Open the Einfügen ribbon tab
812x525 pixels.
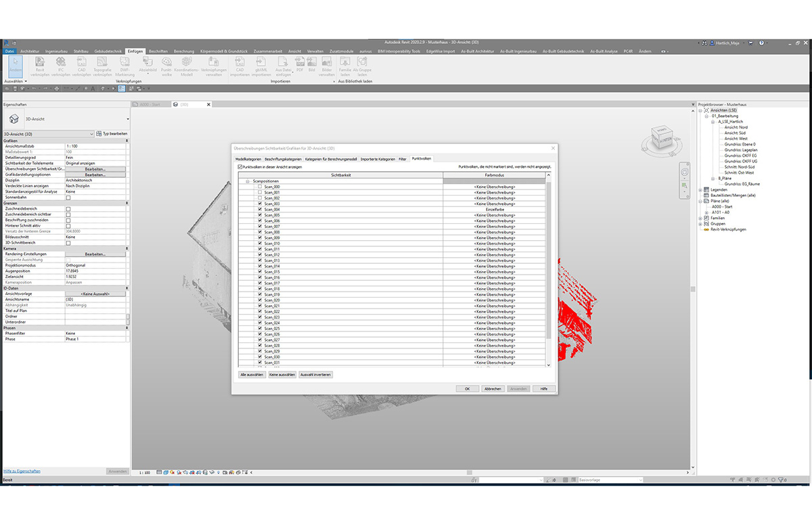point(135,50)
